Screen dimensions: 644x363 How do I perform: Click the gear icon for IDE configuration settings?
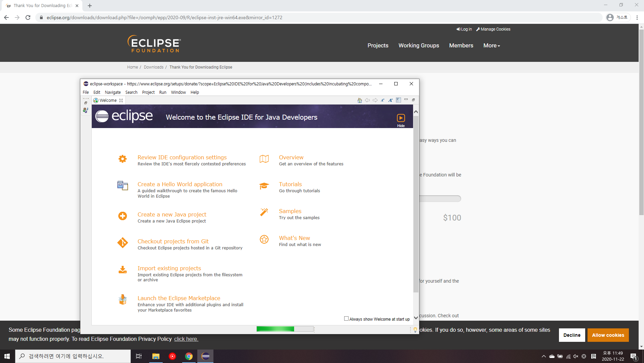pyautogui.click(x=123, y=159)
